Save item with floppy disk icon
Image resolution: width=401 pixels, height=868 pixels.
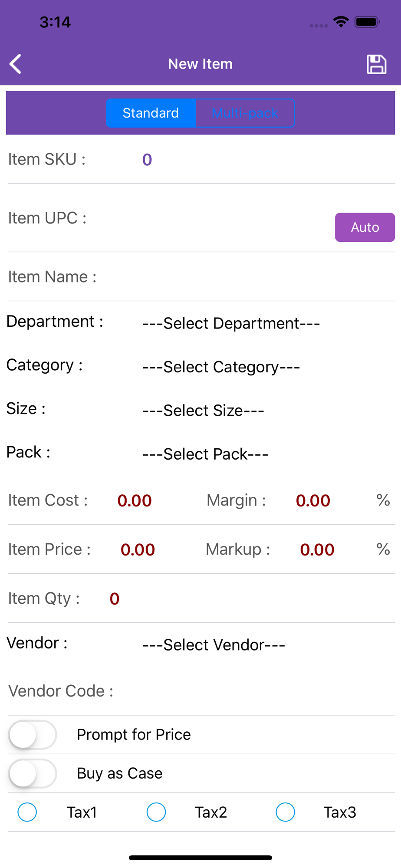[x=376, y=64]
